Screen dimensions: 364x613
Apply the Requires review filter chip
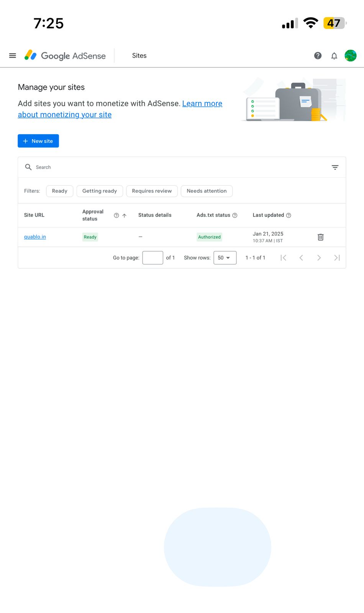pyautogui.click(x=152, y=191)
